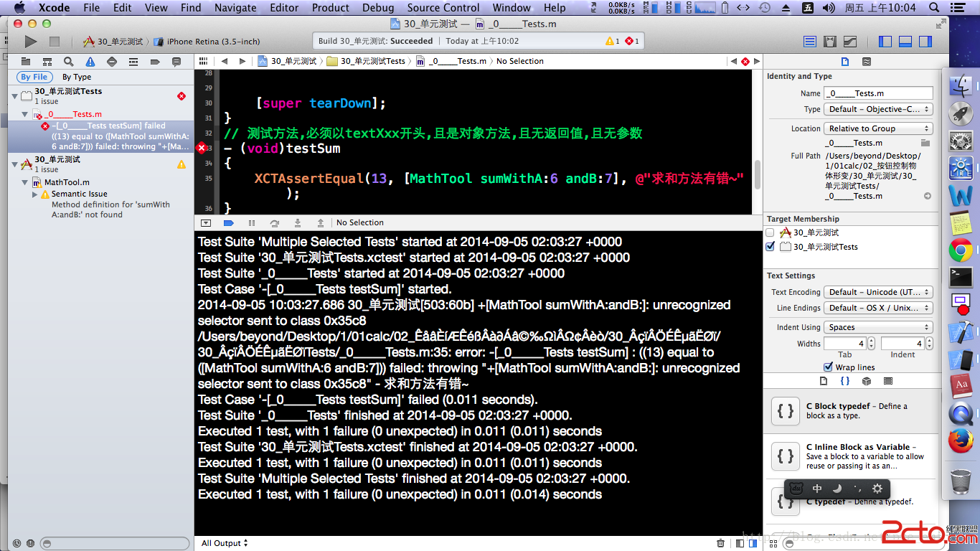The height and width of the screenshot is (551, 980).
Task: Show the File inspector tab
Action: click(845, 62)
